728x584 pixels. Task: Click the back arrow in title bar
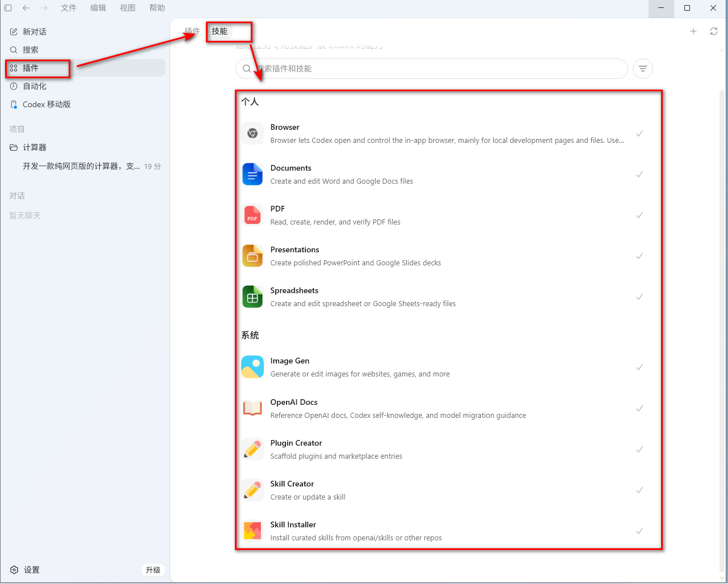[26, 8]
